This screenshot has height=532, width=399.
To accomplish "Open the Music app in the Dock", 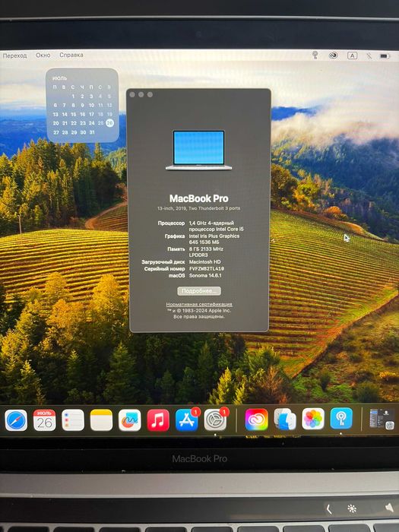I will click(x=158, y=420).
